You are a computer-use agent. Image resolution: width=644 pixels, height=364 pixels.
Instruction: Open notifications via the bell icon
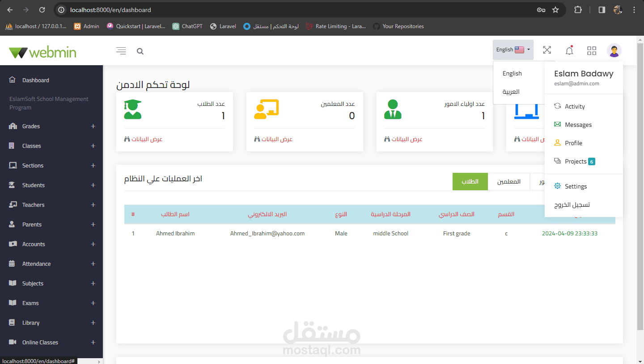tap(569, 50)
